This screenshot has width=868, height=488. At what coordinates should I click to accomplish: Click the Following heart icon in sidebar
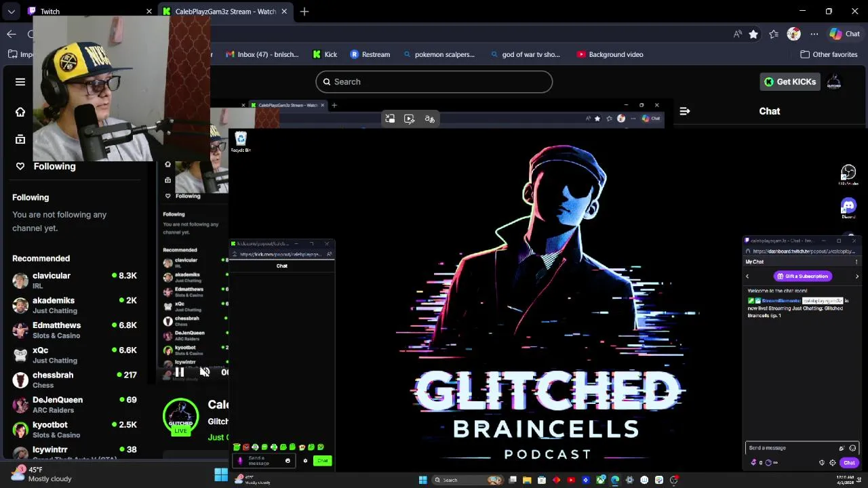[20, 166]
